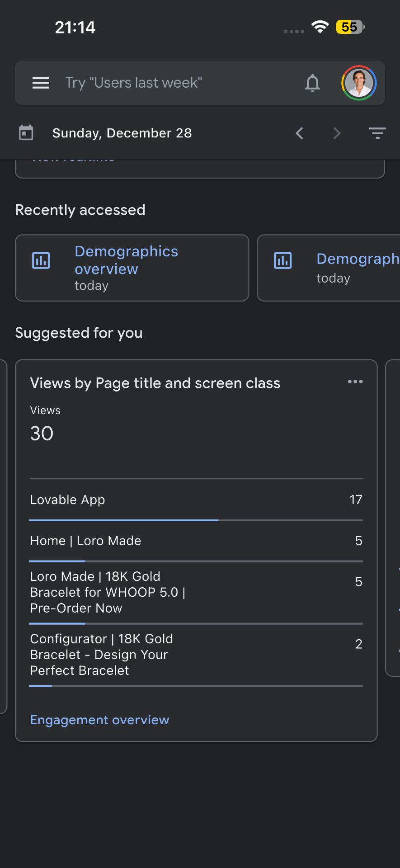Screen dimensions: 400x868
Task: Select the Configurator 18K Gold Bracelet row
Action: [196, 655]
